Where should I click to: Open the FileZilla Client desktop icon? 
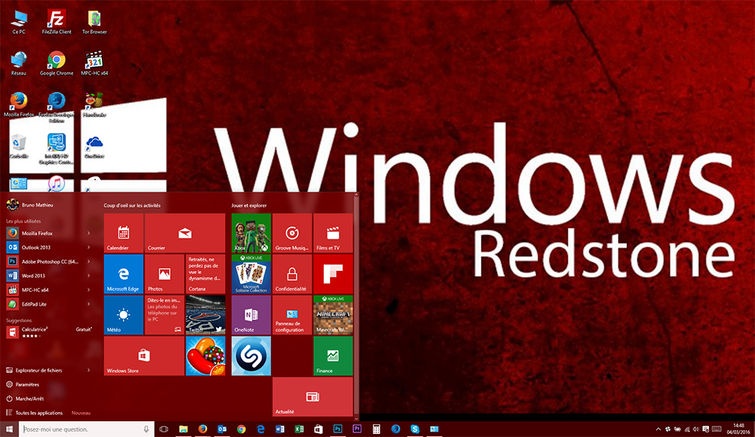[x=56, y=22]
